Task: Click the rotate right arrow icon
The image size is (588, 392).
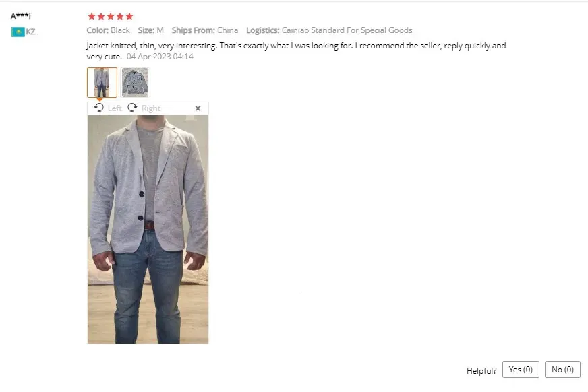Action: (x=132, y=108)
